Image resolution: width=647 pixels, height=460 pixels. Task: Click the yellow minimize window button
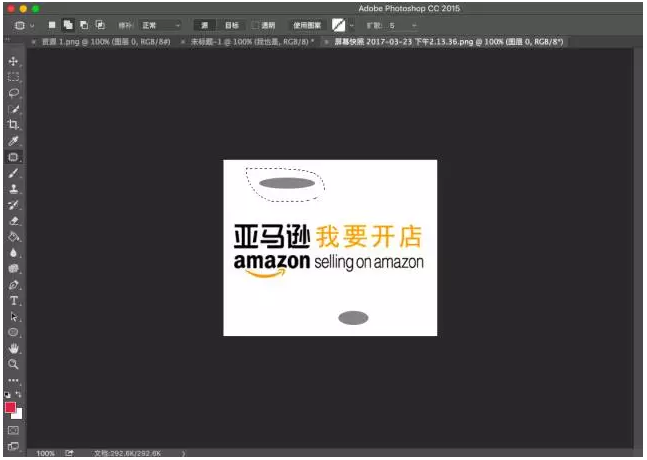click(x=23, y=9)
